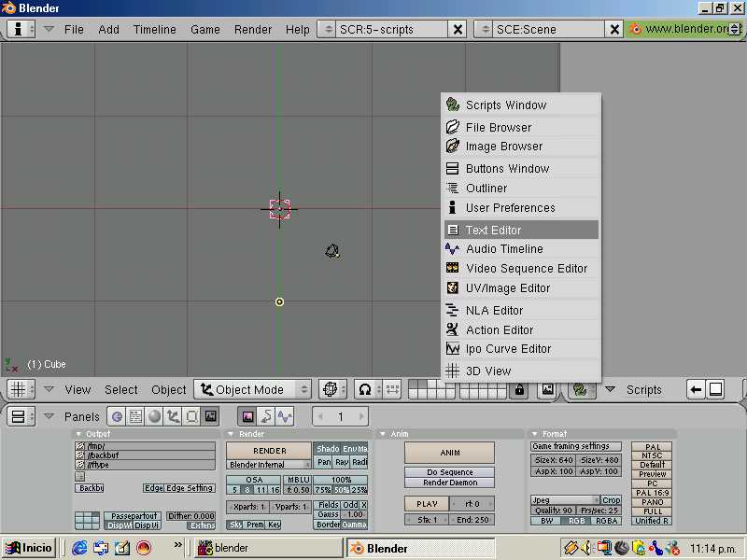Screen dimensions: 747x560
Task: Switch to NLA Editor window type
Action: click(x=521, y=311)
